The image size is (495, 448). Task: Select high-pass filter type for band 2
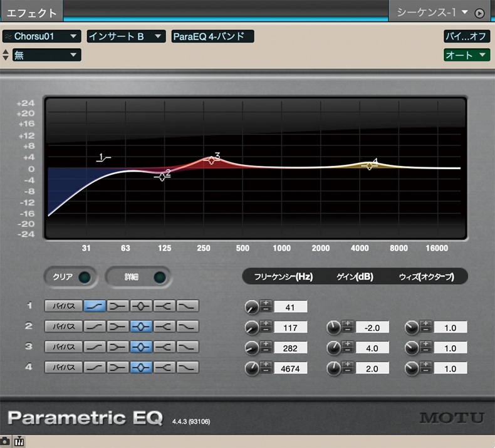[95, 326]
